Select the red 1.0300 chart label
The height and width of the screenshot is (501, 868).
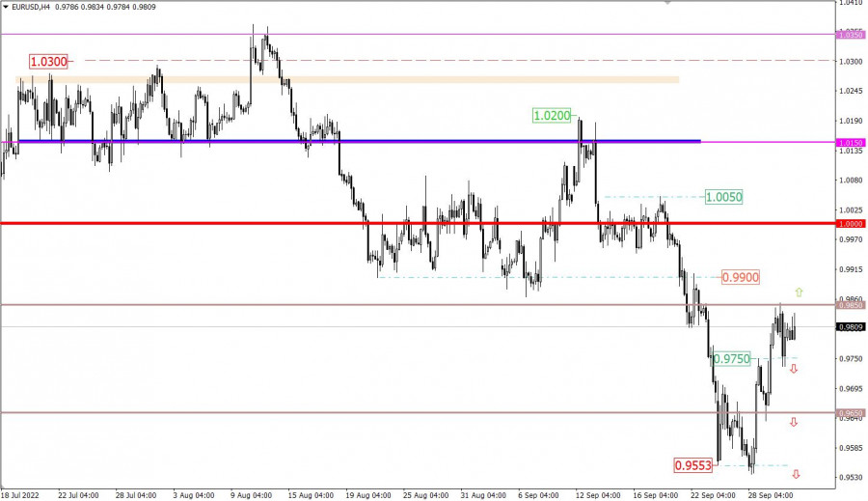tap(49, 62)
